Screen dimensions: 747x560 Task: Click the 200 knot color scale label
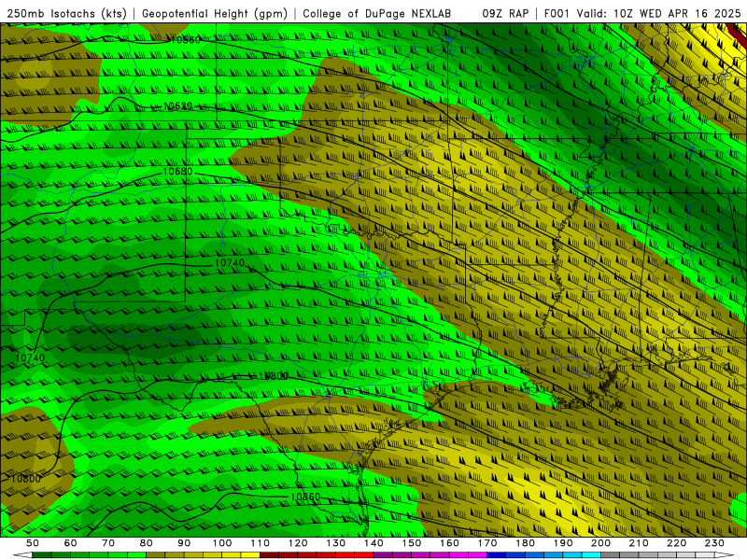[600, 543]
